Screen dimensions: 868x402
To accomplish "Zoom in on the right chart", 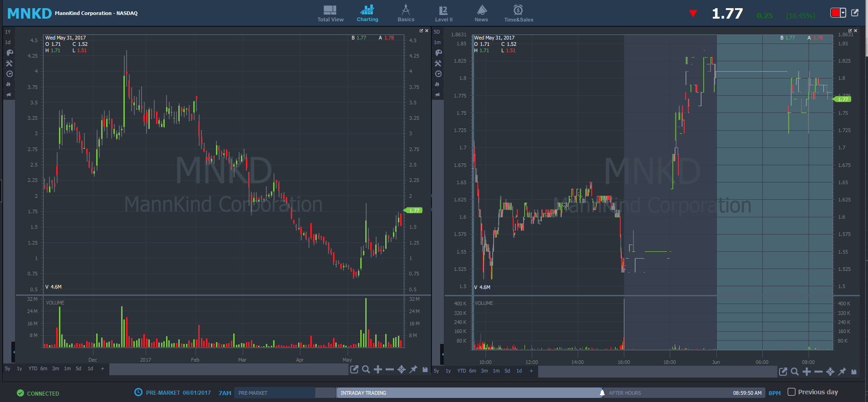I will 807,372.
